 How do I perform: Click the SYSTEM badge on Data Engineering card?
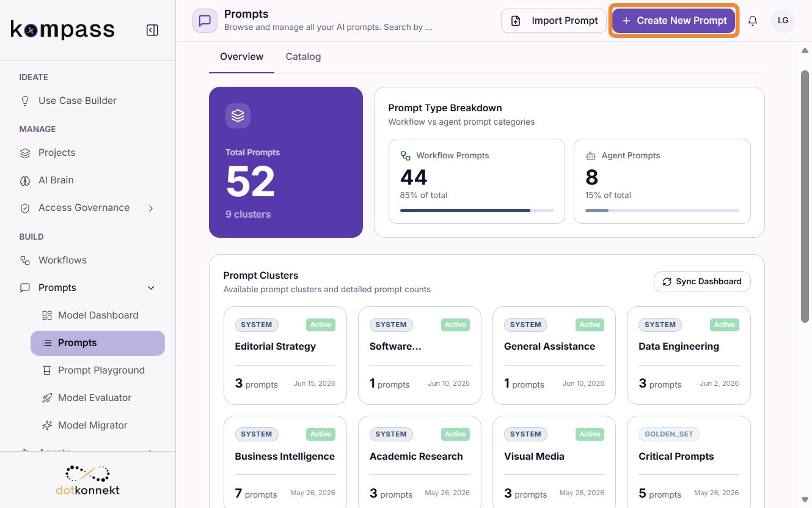click(x=660, y=325)
